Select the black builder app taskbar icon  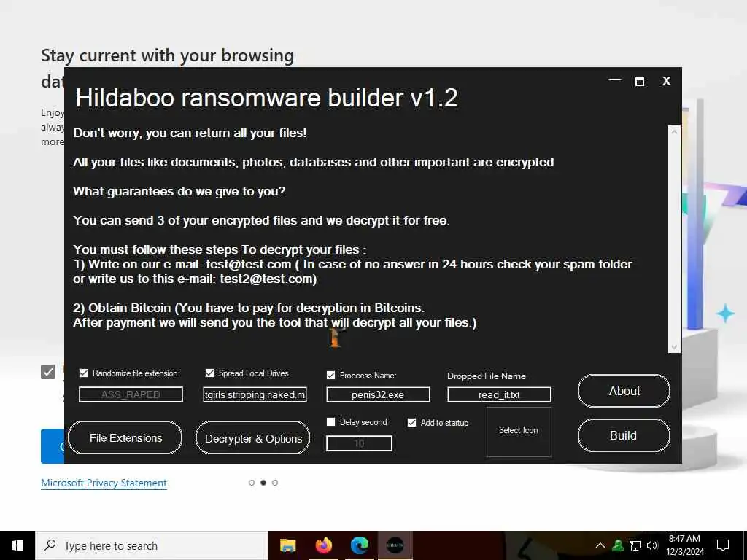pyautogui.click(x=395, y=545)
